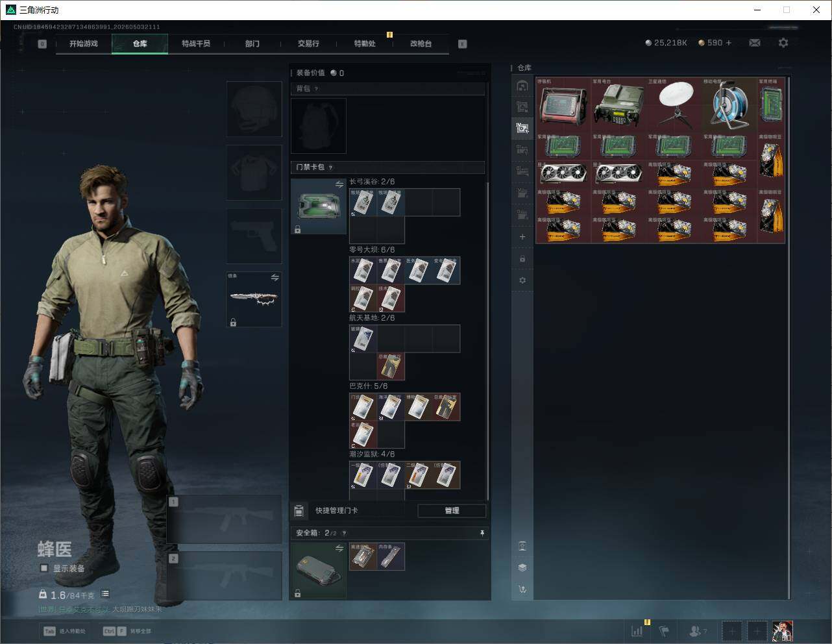This screenshot has height=644, width=832.
Task: Open the flag icon in bottom bar
Action: pyautogui.click(x=664, y=630)
